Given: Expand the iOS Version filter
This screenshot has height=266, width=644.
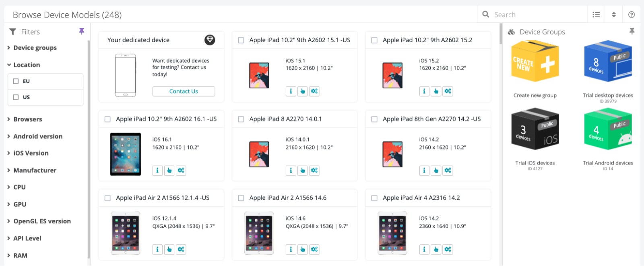Looking at the screenshot, I should pyautogui.click(x=31, y=153).
